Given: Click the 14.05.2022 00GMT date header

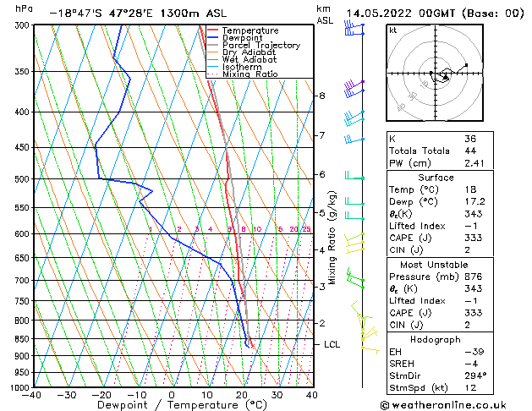Looking at the screenshot, I should coord(435,14).
